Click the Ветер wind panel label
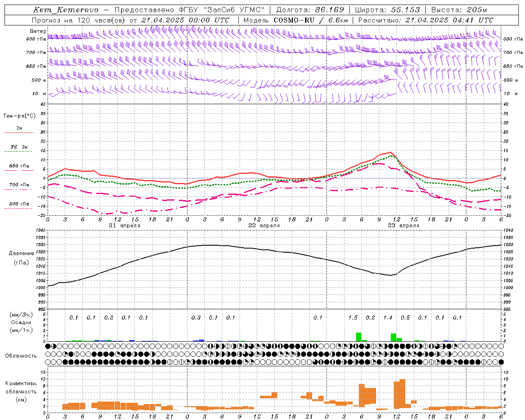The height and width of the screenshot is (420, 525). coord(38,31)
